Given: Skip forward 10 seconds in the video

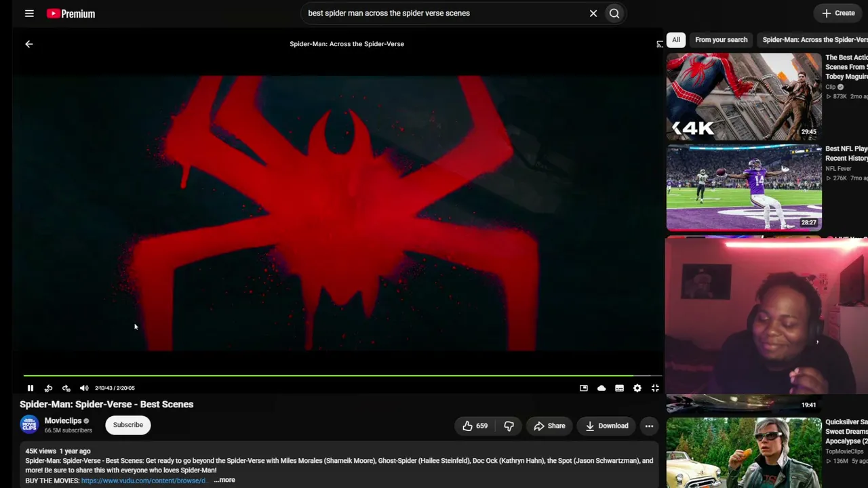Looking at the screenshot, I should [66, 388].
